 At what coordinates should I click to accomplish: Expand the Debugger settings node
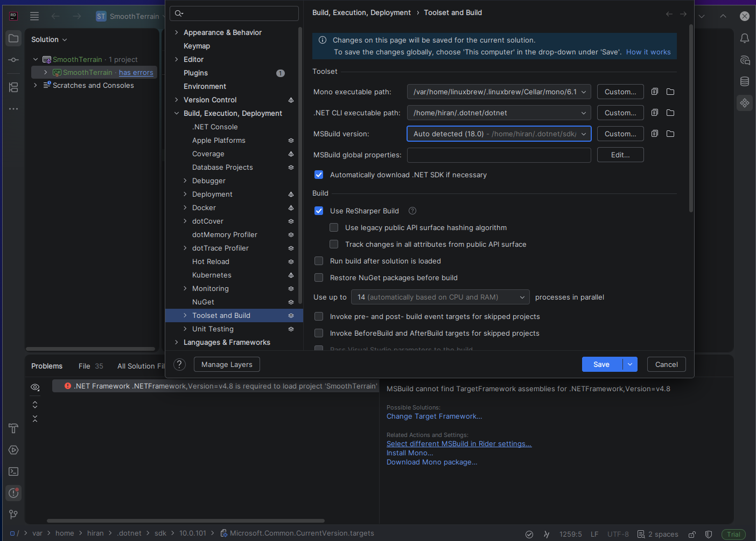tap(185, 181)
